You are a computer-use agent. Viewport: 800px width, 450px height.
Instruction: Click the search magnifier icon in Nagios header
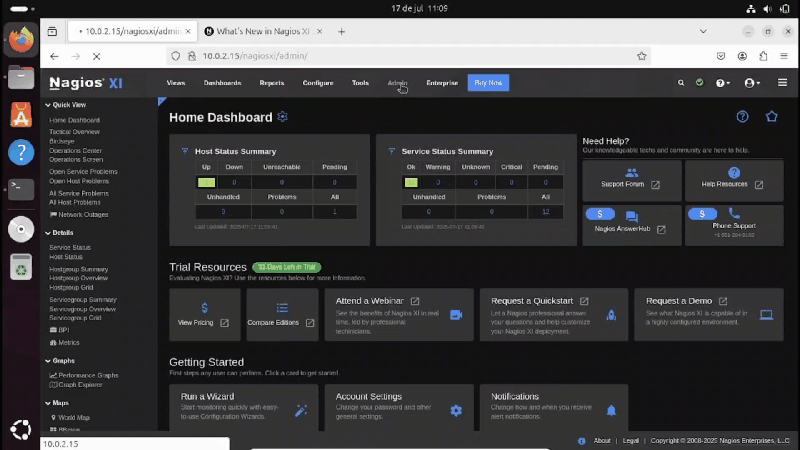click(x=681, y=83)
